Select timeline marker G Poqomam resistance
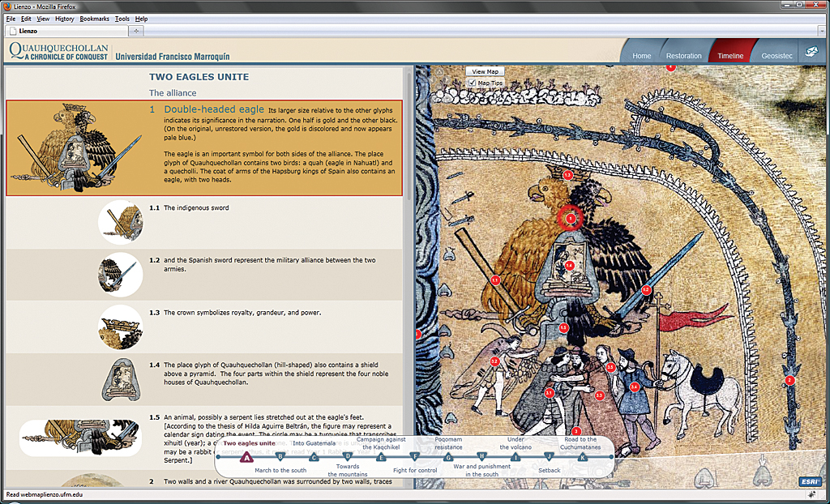This screenshot has width=830, height=504. 448,457
